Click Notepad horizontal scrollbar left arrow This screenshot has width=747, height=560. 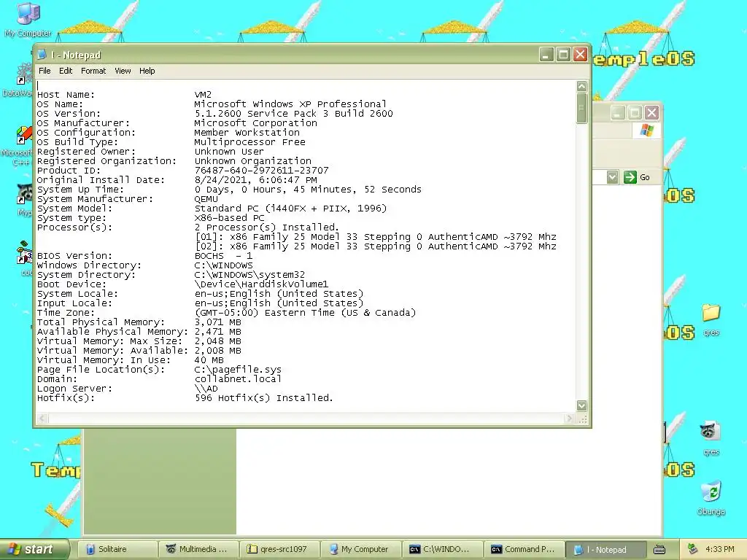pos(42,419)
